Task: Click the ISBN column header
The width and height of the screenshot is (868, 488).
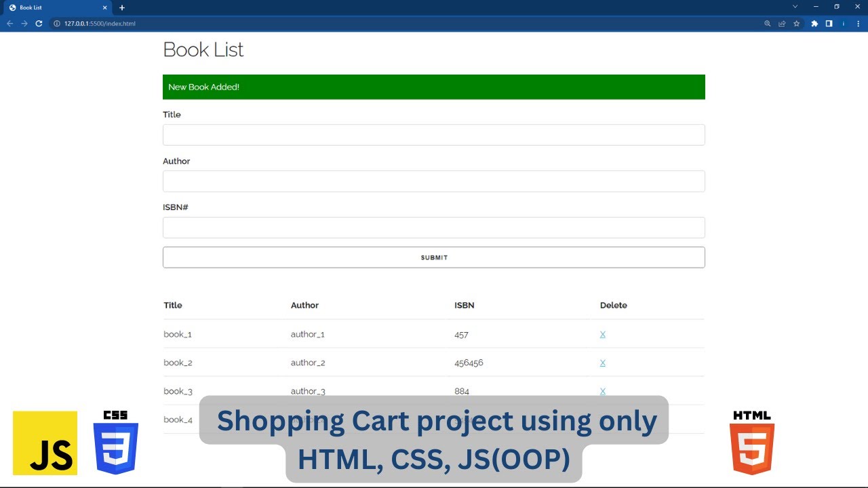Action: (x=465, y=305)
